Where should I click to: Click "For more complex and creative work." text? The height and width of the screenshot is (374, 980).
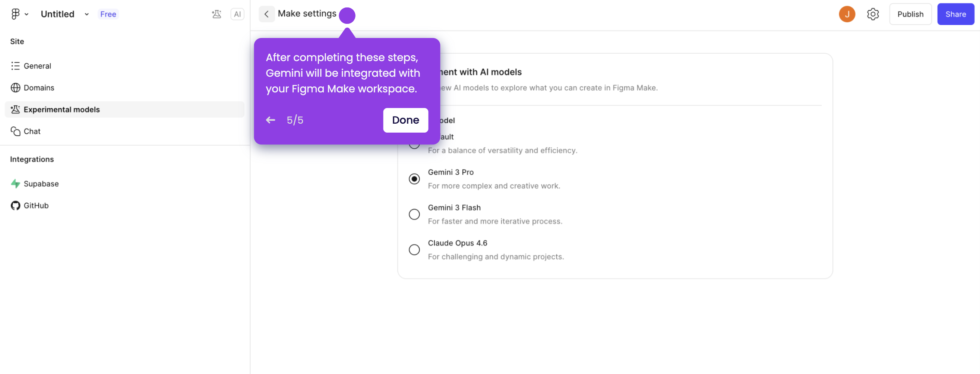click(x=494, y=186)
